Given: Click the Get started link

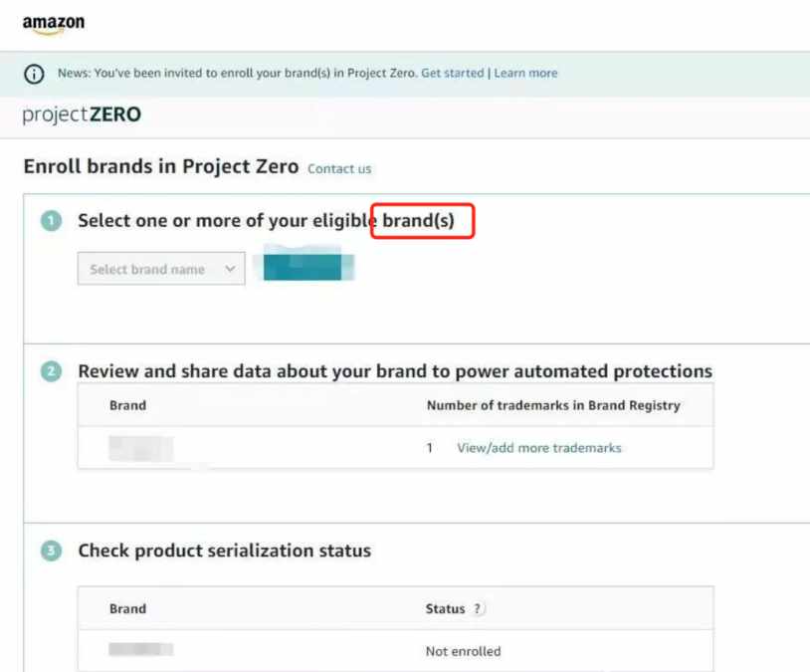Looking at the screenshot, I should point(453,73).
